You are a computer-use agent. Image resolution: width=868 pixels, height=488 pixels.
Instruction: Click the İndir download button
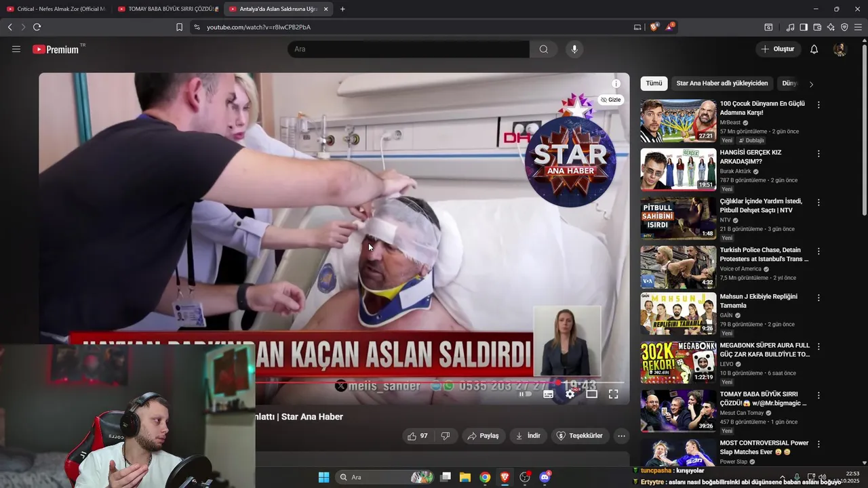pos(528,436)
